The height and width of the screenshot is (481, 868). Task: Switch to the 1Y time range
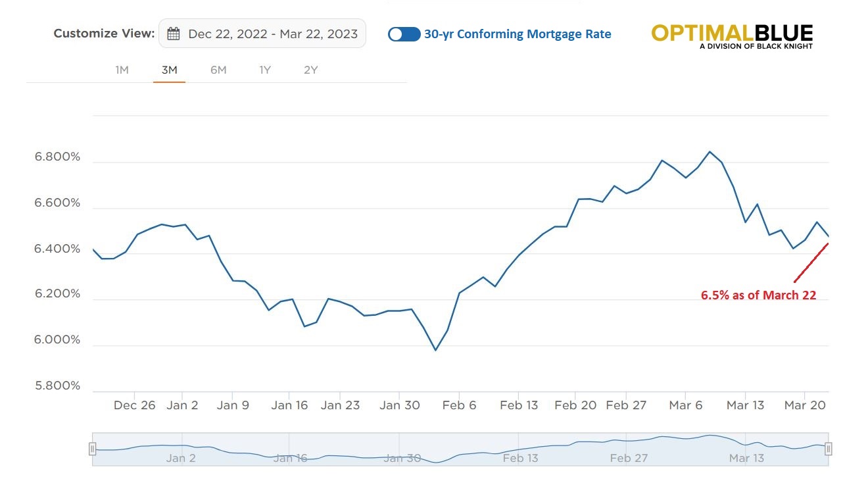click(264, 70)
